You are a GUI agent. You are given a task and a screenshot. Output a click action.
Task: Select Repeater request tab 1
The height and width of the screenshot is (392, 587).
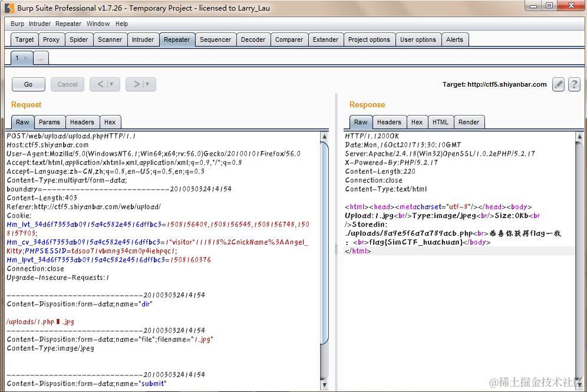tap(17, 58)
